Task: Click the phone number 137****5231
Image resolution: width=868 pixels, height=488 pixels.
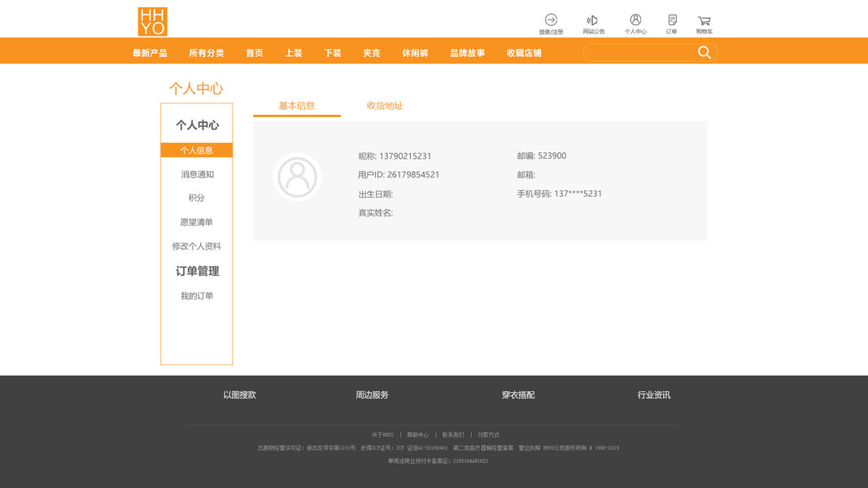Action: 578,194
